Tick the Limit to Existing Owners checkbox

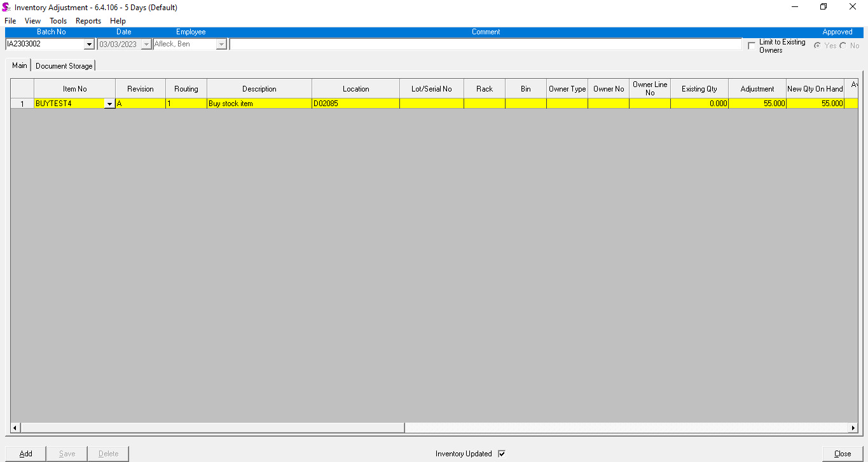(752, 46)
